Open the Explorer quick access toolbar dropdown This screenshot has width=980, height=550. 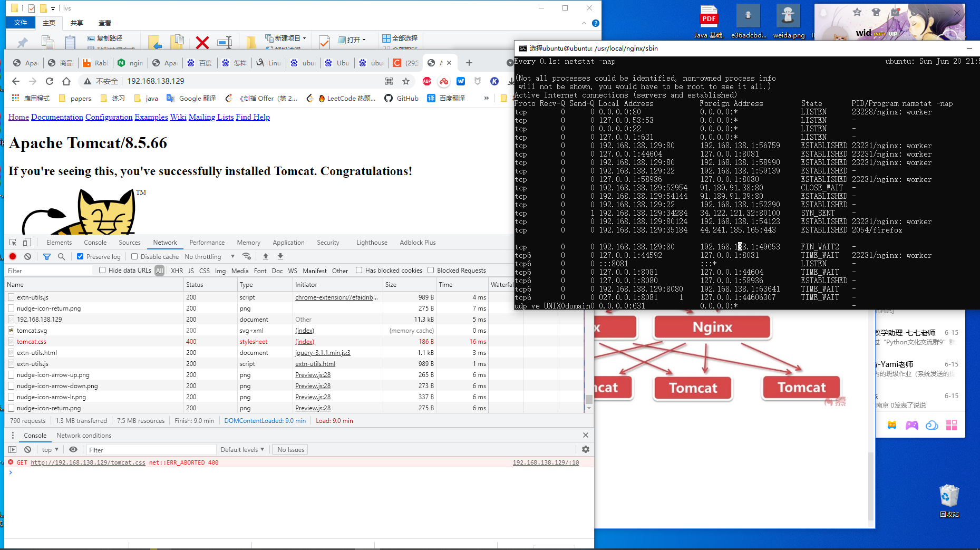53,8
